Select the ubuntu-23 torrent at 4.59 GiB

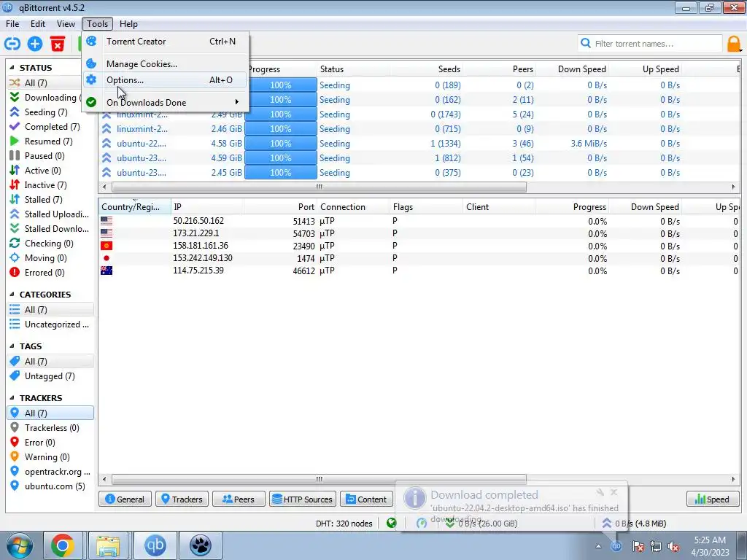click(x=419, y=158)
